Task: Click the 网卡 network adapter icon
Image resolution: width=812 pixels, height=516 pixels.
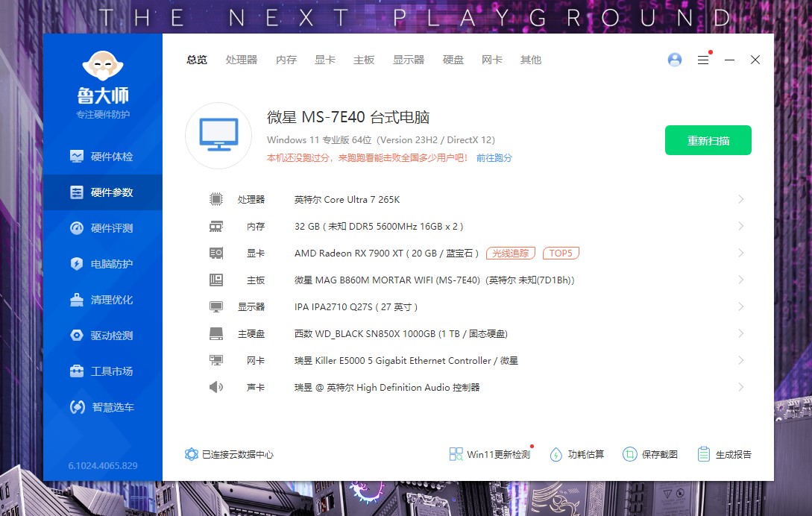Action: (x=216, y=360)
